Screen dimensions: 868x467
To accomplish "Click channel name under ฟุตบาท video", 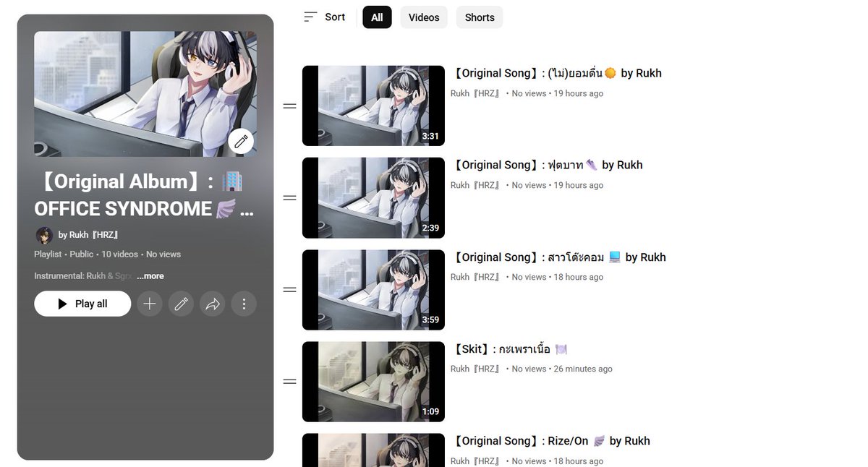I will coord(476,185).
